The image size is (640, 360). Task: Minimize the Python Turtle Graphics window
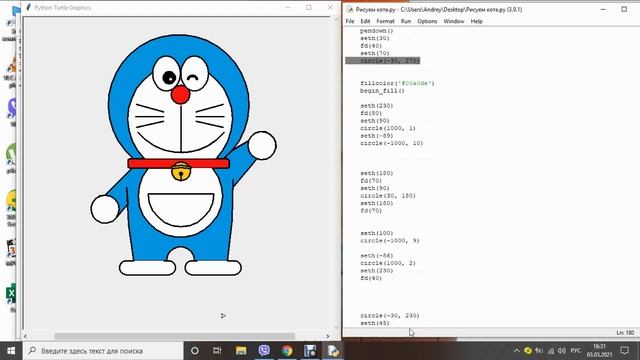tap(287, 7)
